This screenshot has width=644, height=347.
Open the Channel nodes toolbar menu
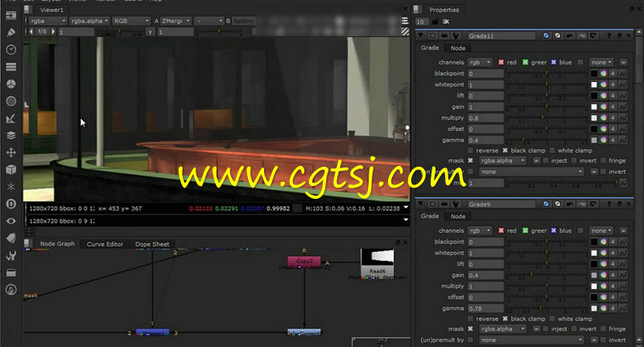11,67
